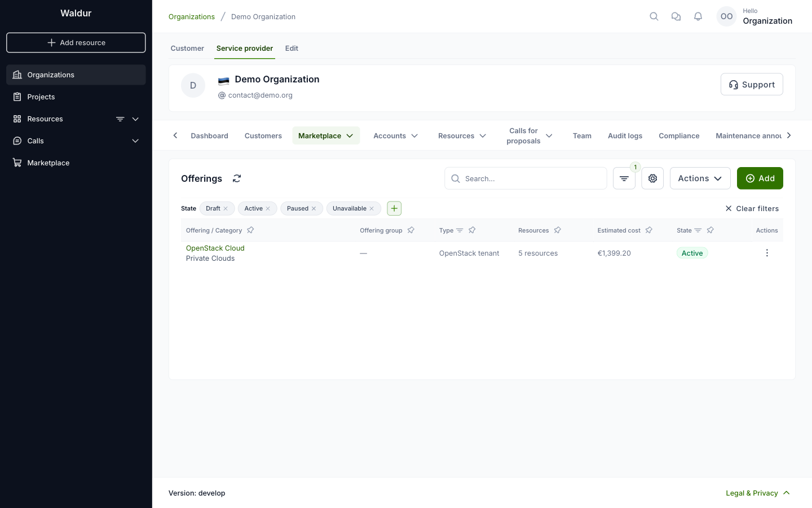
Task: Open the Calls for proposals dropdown
Action: (529, 135)
